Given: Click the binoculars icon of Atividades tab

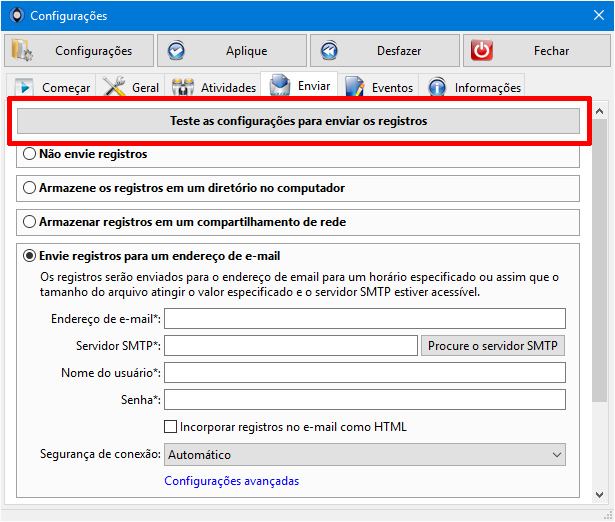Looking at the screenshot, I should (183, 87).
